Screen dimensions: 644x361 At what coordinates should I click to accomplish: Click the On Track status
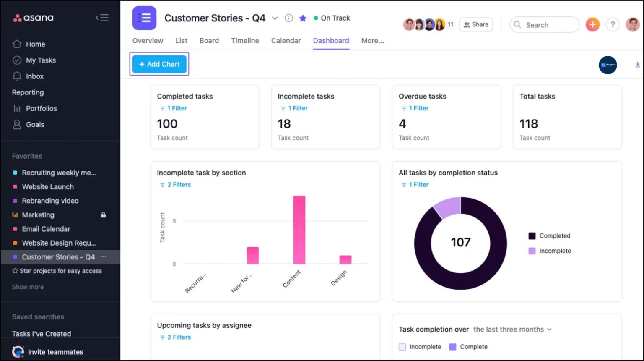[x=332, y=18]
